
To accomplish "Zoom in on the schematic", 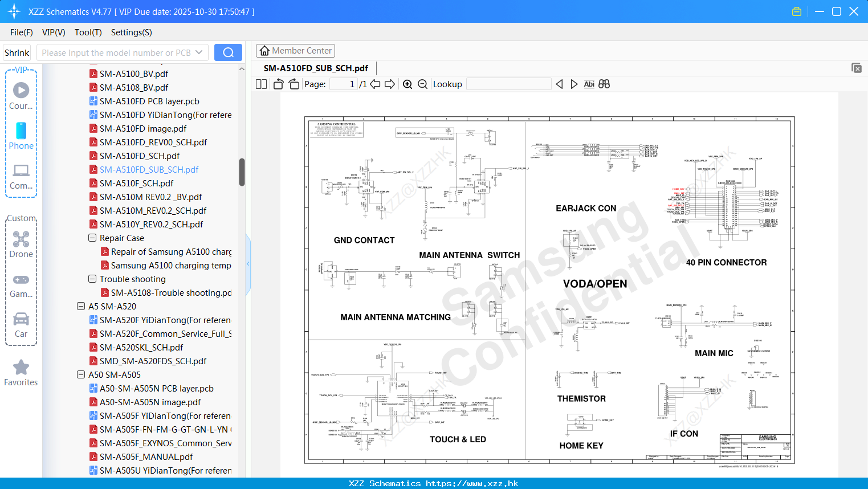I will pos(407,84).
